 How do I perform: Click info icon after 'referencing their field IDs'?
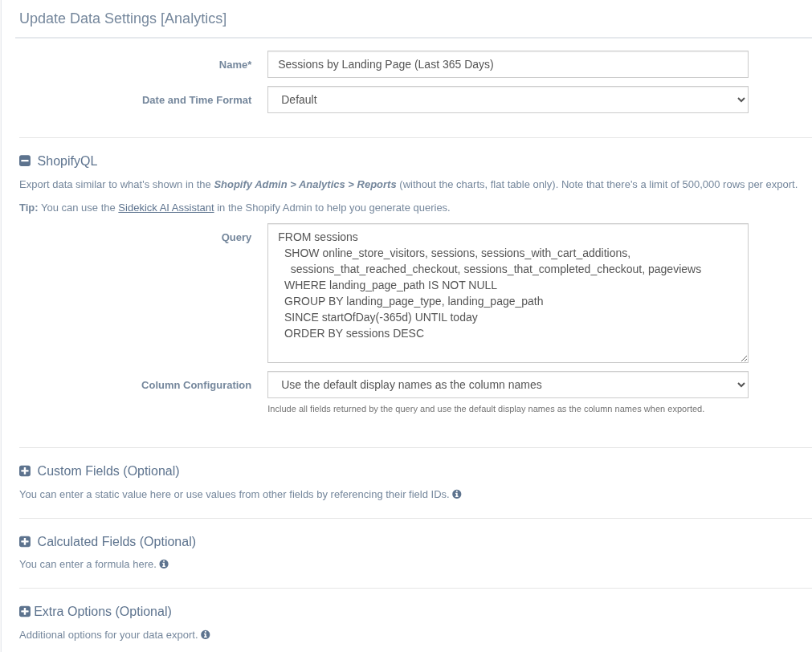click(x=457, y=495)
